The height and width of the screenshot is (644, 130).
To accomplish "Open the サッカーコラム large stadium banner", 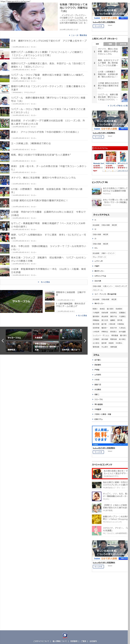I will (21, 301).
